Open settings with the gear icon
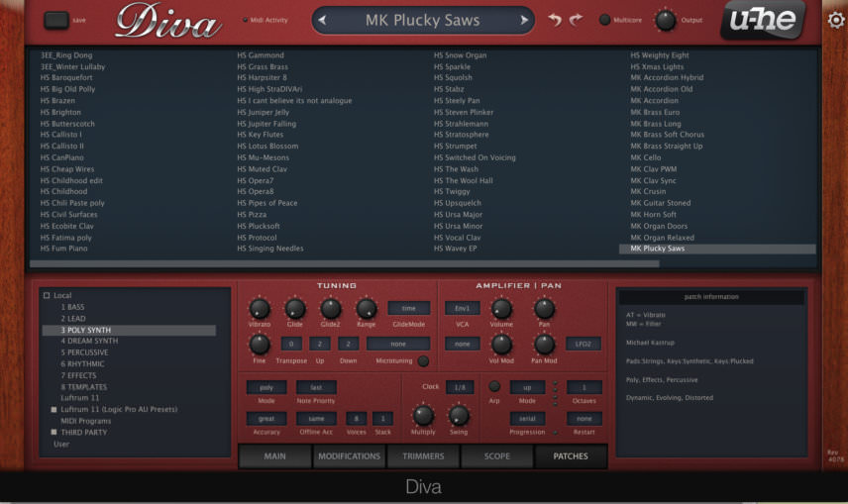The height and width of the screenshot is (504, 848). coord(836,20)
